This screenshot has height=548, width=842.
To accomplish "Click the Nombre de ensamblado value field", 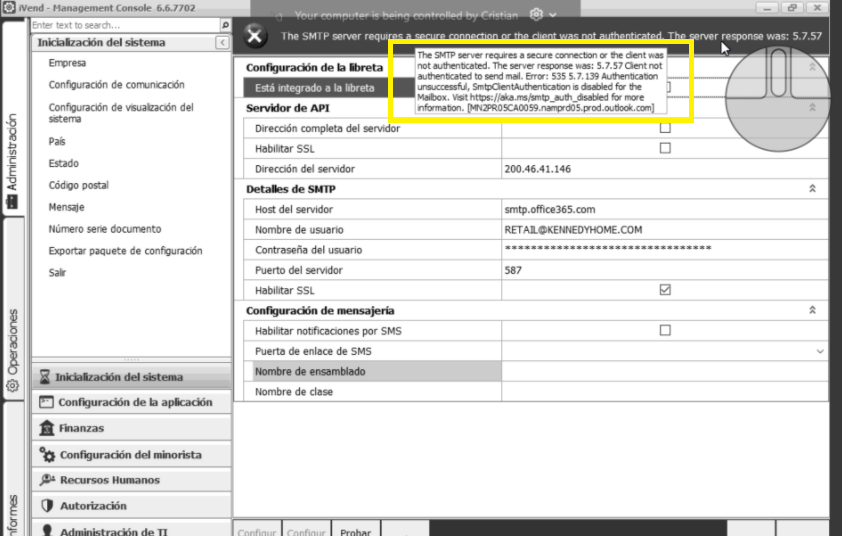I will pos(664,371).
